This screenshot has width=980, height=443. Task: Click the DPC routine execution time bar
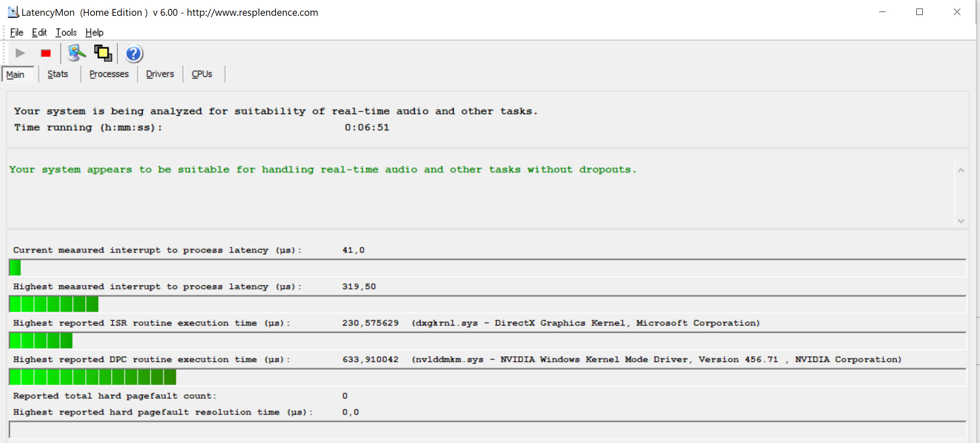pos(487,377)
